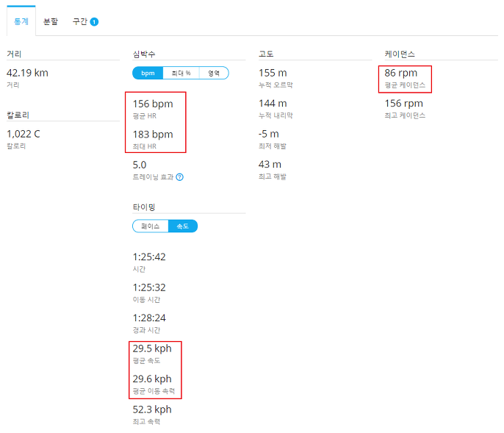This screenshot has height=433, width=504.
Task: Click the 1:25:42 time value
Action: (149, 257)
